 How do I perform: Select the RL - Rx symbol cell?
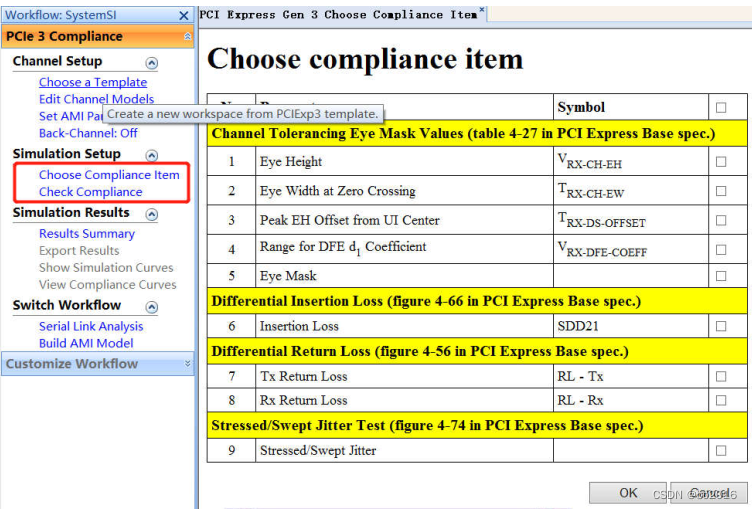coord(631,400)
